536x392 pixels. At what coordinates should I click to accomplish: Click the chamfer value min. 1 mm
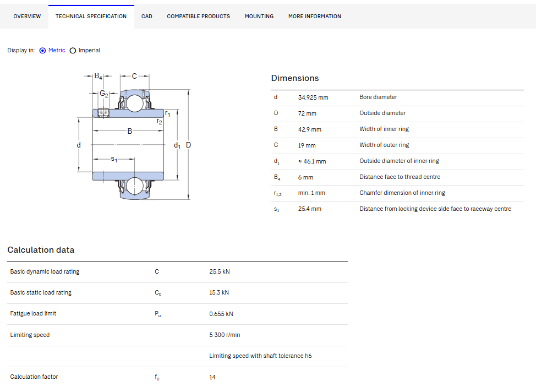[311, 193]
